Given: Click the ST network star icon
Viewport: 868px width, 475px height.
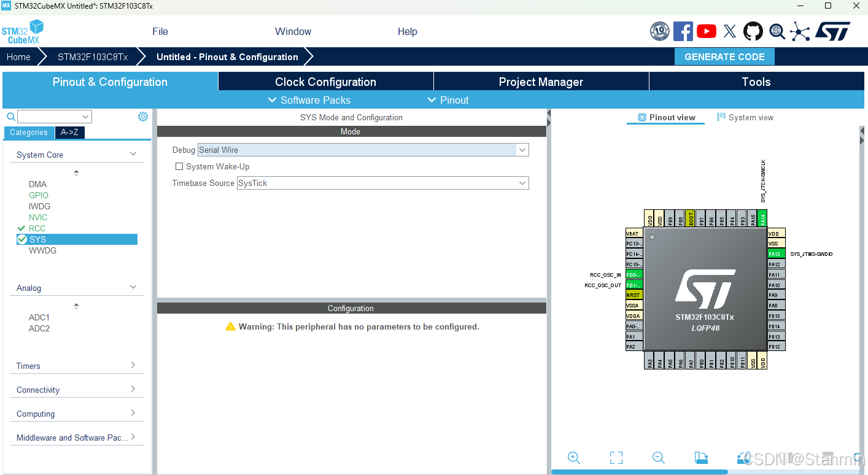Looking at the screenshot, I should click(800, 31).
